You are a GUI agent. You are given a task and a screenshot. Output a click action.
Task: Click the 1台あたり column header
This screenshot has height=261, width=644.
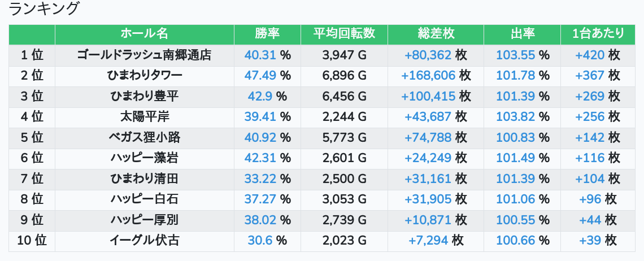tap(598, 34)
